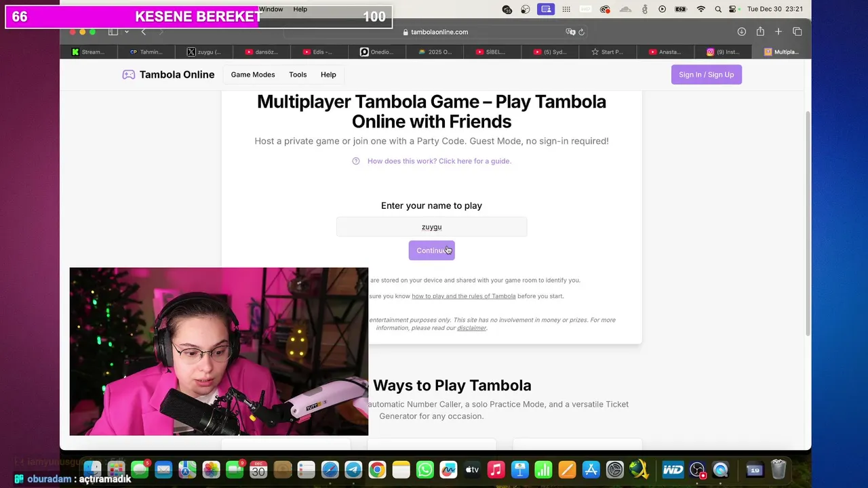The image size is (868, 488).
Task: Click the Continue button
Action: pyautogui.click(x=431, y=250)
